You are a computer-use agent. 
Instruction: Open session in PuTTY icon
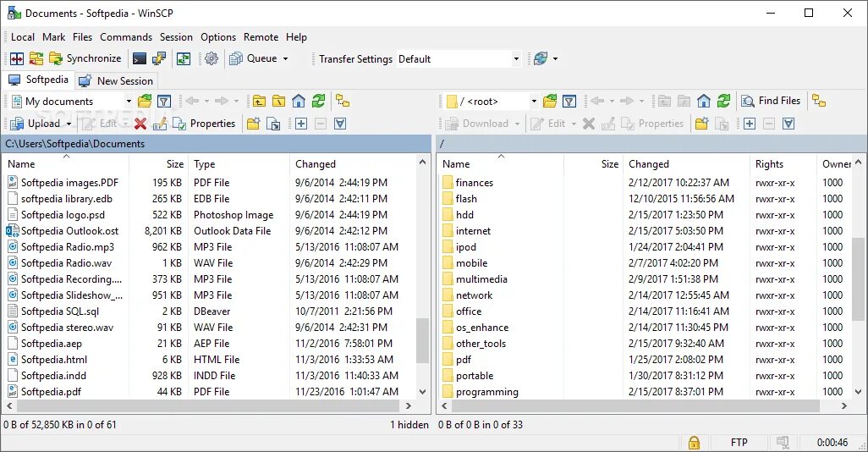pos(159,58)
